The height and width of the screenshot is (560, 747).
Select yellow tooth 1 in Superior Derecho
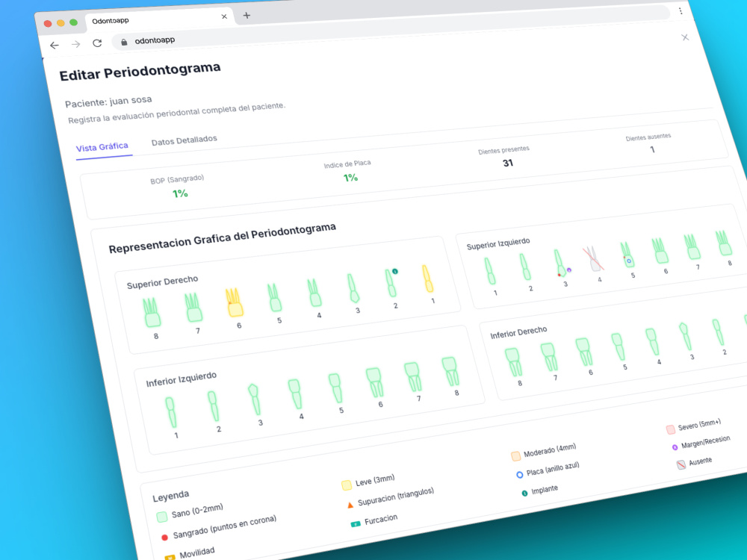tap(427, 279)
